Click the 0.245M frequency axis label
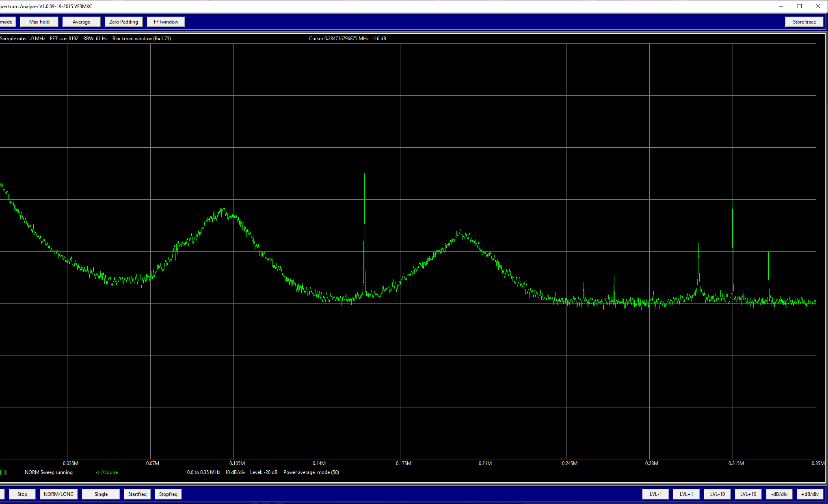 pyautogui.click(x=570, y=463)
